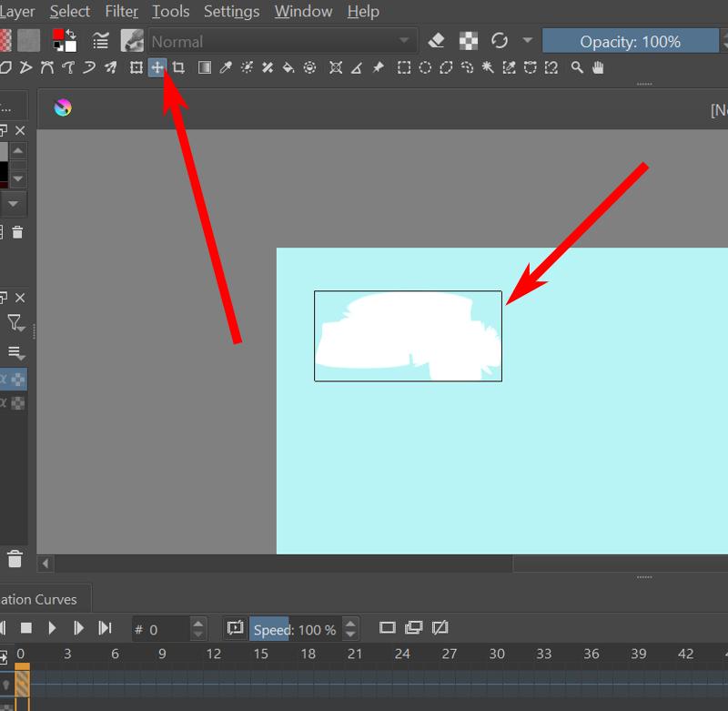Activate the Zoom tool

pos(575,66)
